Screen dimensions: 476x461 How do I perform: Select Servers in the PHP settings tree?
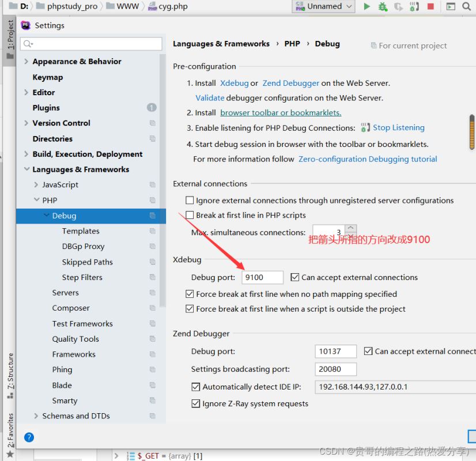[x=65, y=293]
